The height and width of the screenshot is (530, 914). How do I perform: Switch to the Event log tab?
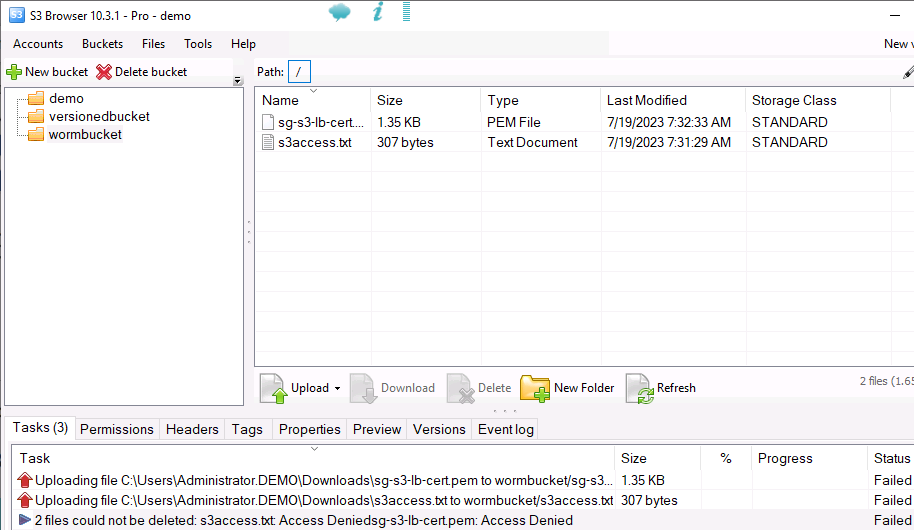(x=505, y=430)
